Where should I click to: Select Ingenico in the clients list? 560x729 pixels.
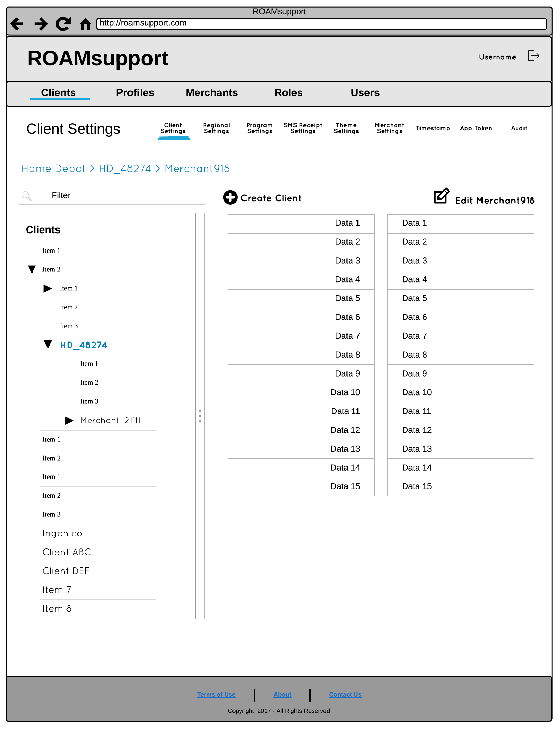tap(62, 533)
